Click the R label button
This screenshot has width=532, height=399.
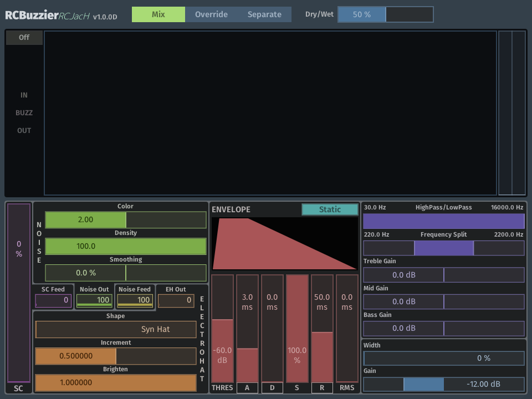tap(322, 387)
